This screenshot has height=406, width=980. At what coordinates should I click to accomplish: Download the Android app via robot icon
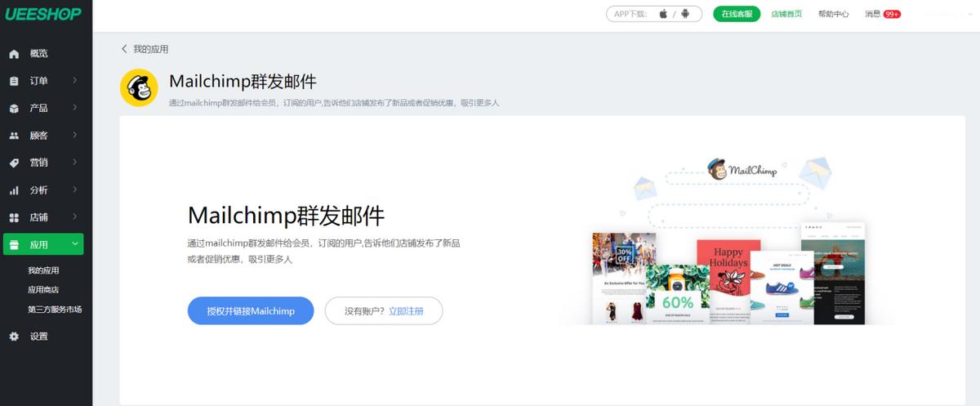[x=685, y=14]
